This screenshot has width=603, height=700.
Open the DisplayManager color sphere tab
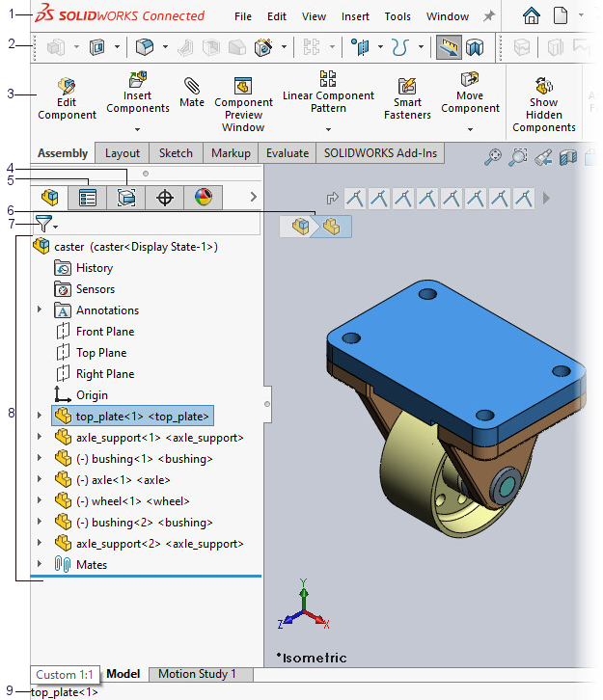pos(203,198)
